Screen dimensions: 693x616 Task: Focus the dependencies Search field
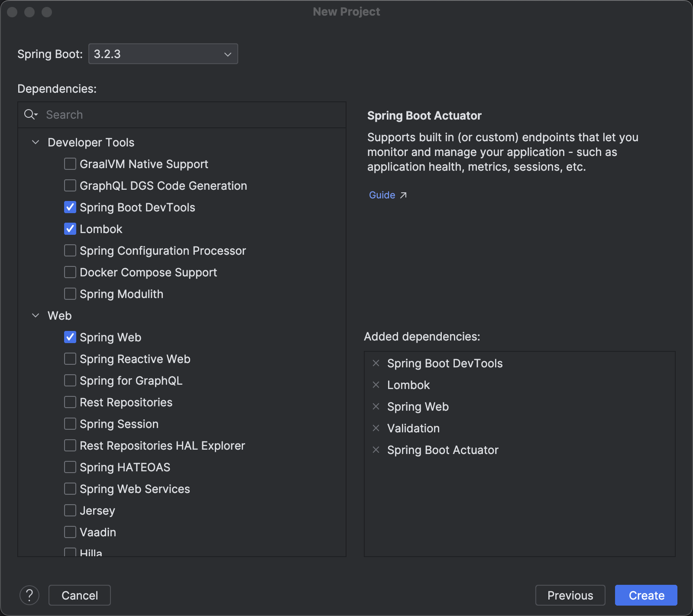pos(182,115)
